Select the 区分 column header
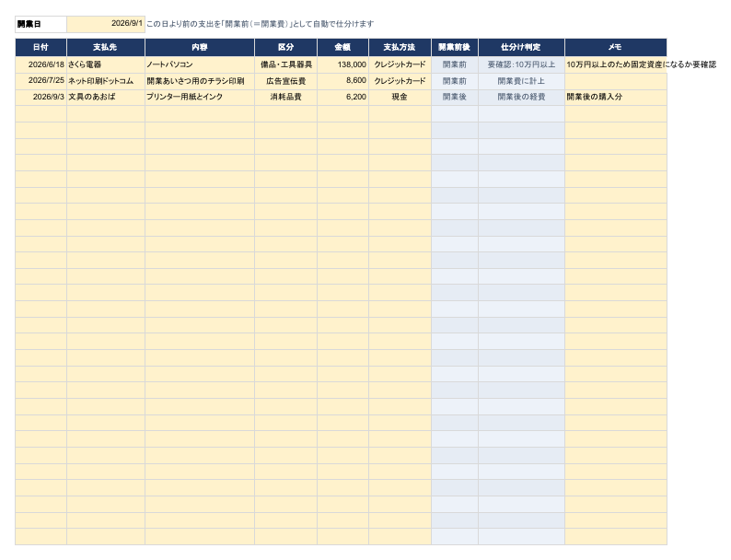Screen dimensions: 731x560 point(285,48)
